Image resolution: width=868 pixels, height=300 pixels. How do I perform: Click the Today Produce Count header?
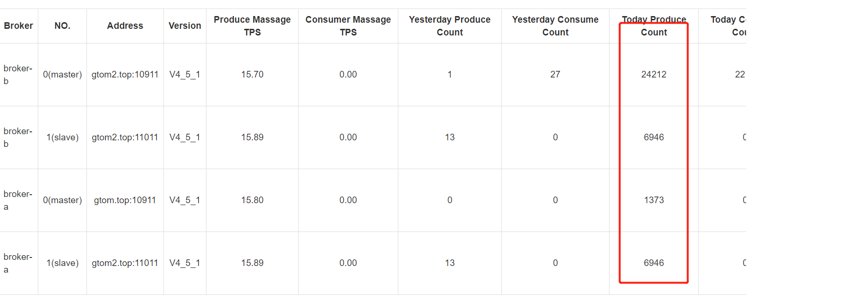click(654, 26)
